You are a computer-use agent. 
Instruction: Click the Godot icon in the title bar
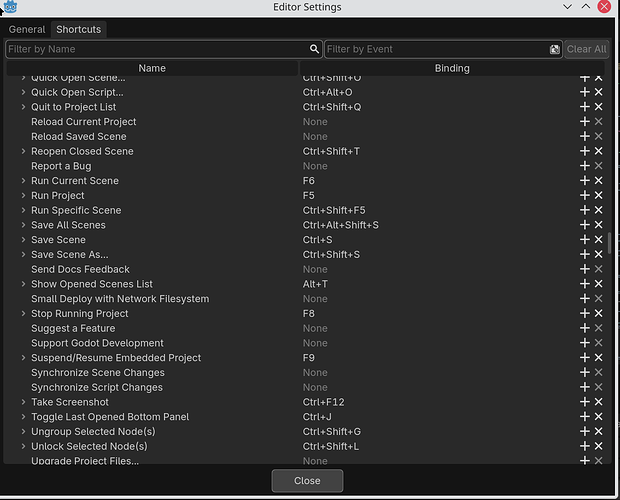10,7
